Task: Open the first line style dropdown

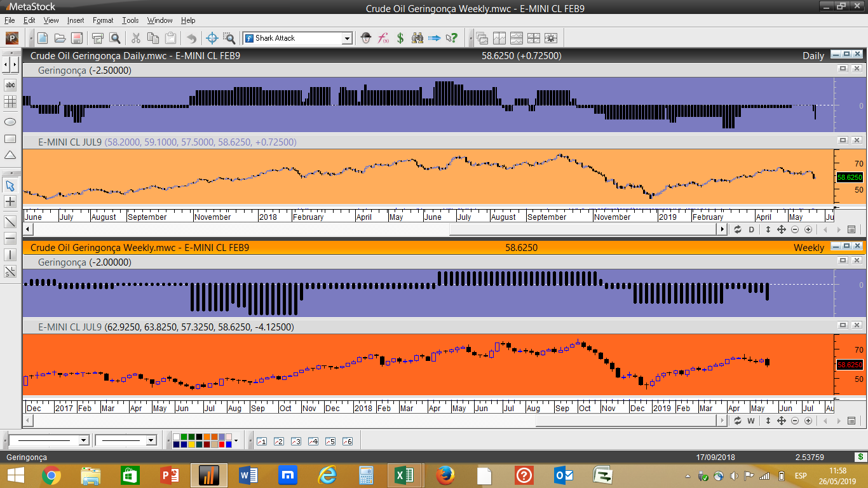Action: point(83,440)
